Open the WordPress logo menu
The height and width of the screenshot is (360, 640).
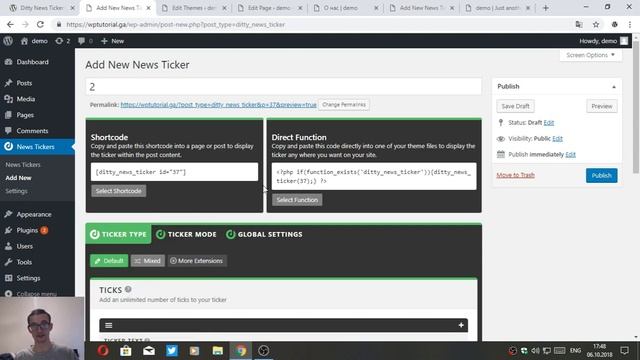8,41
